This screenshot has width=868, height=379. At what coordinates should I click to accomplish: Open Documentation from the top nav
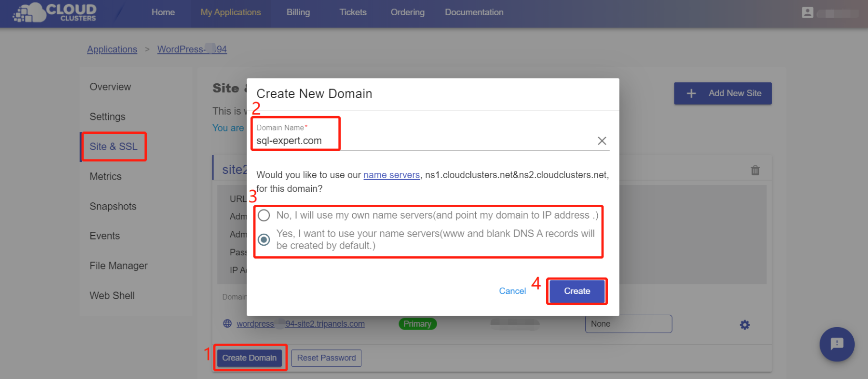pos(474,12)
